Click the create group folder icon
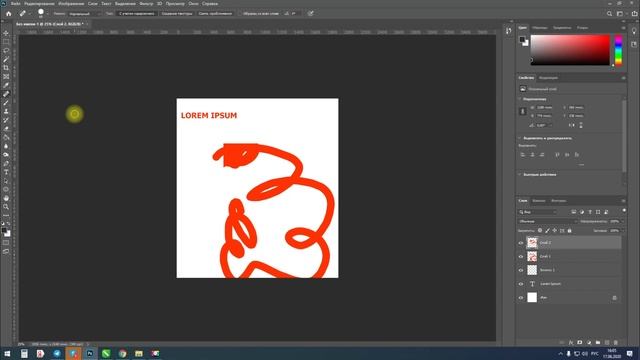Viewport: 640px width, 360px height. point(598,342)
